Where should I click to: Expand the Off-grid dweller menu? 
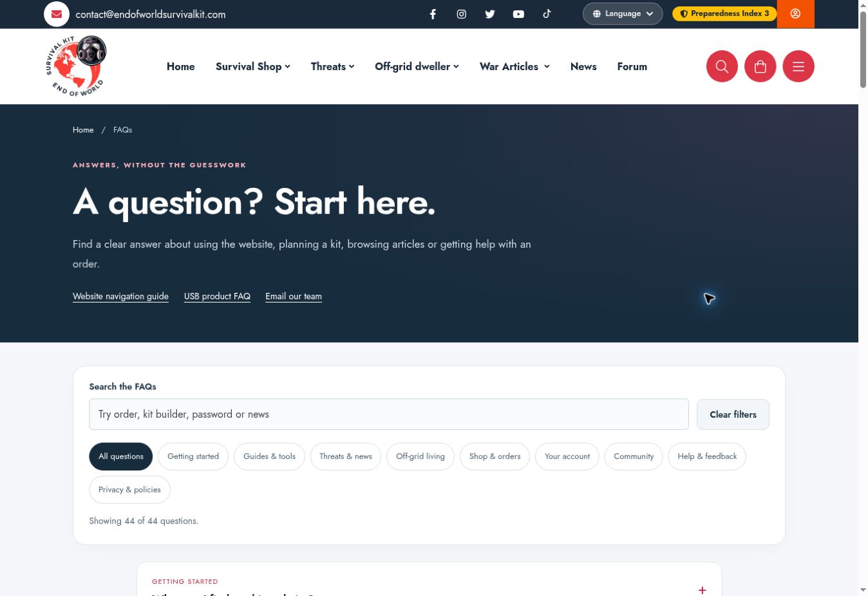(x=417, y=66)
